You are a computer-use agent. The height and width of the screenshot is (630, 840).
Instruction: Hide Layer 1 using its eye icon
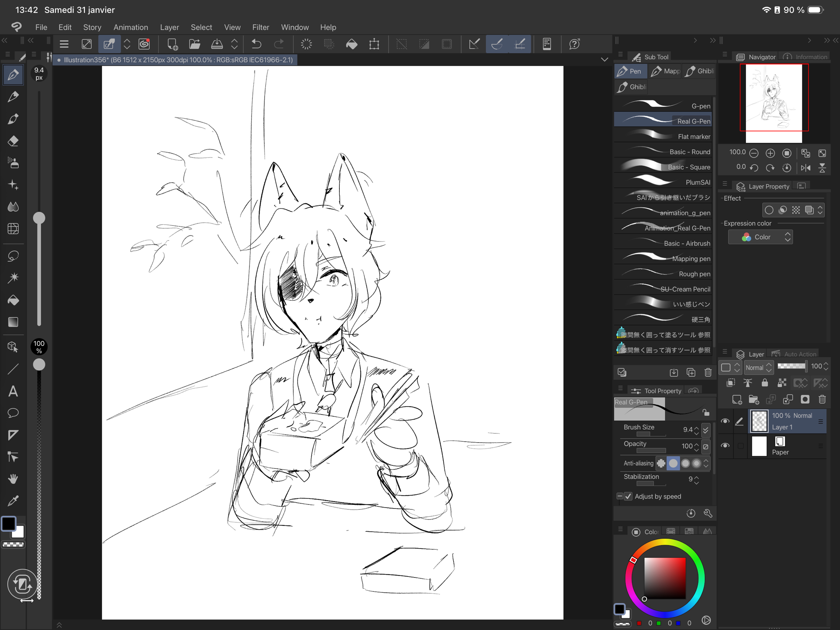(725, 421)
